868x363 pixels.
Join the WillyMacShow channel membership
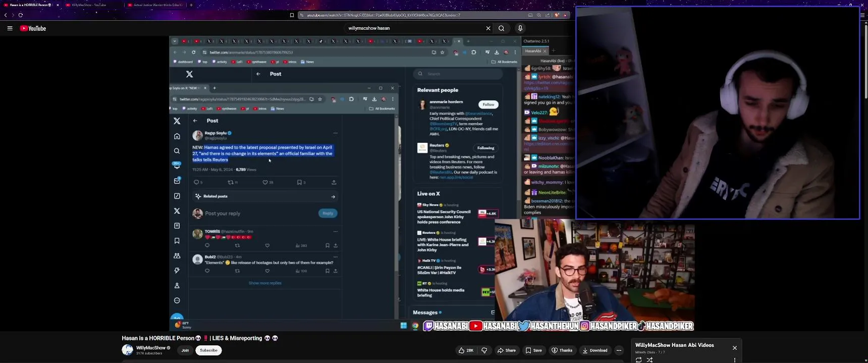pos(185,350)
